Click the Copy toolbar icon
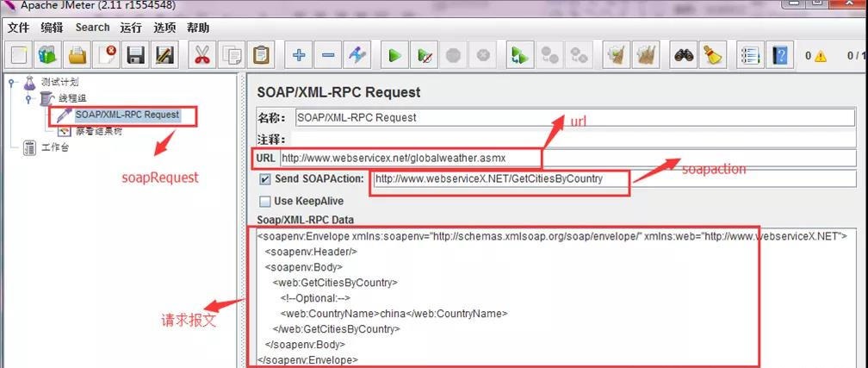Viewport: 868px width, 368px height. tap(232, 55)
